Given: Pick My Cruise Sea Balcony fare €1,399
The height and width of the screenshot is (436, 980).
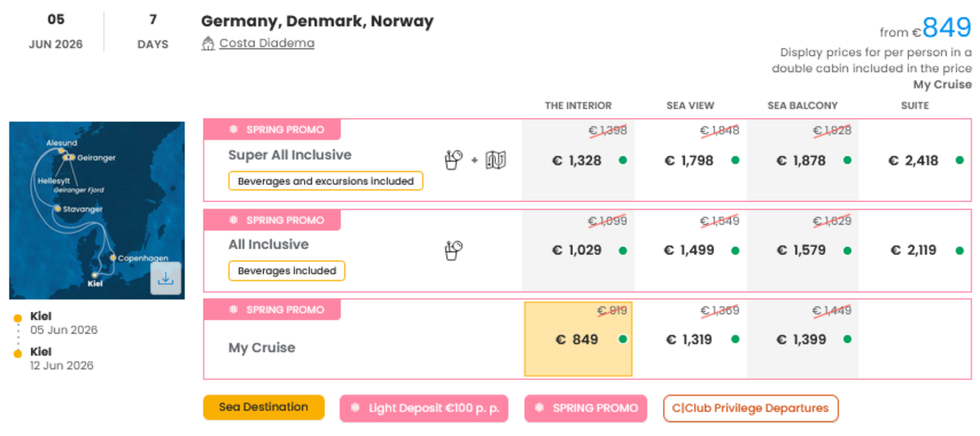Looking at the screenshot, I should point(802,340).
